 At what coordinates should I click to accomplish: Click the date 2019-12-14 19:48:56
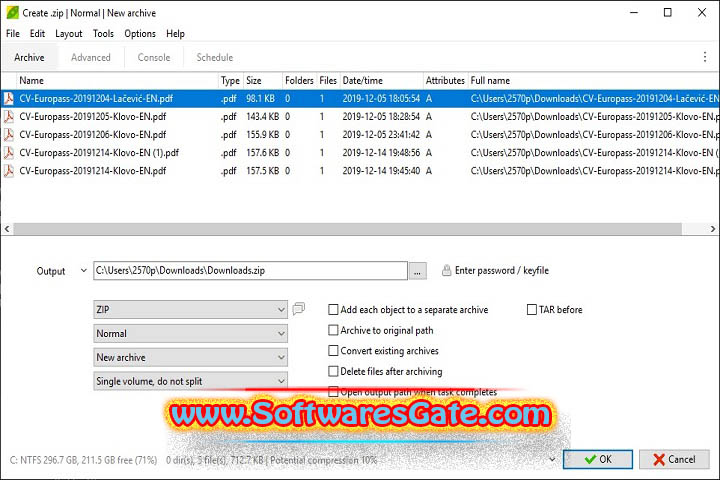(381, 152)
